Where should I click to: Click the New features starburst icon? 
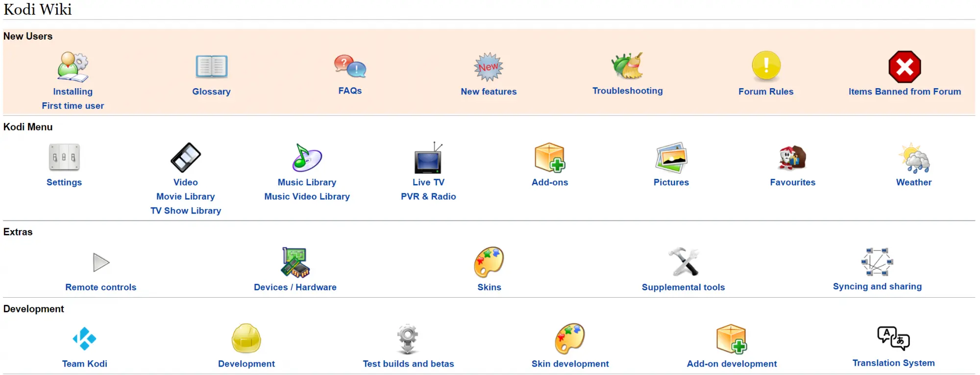489,67
